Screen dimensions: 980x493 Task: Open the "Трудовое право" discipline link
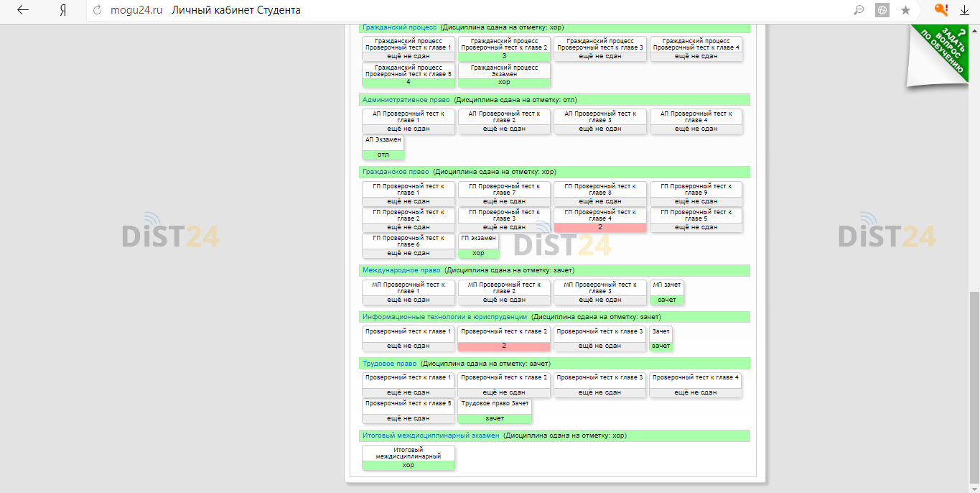pos(389,364)
